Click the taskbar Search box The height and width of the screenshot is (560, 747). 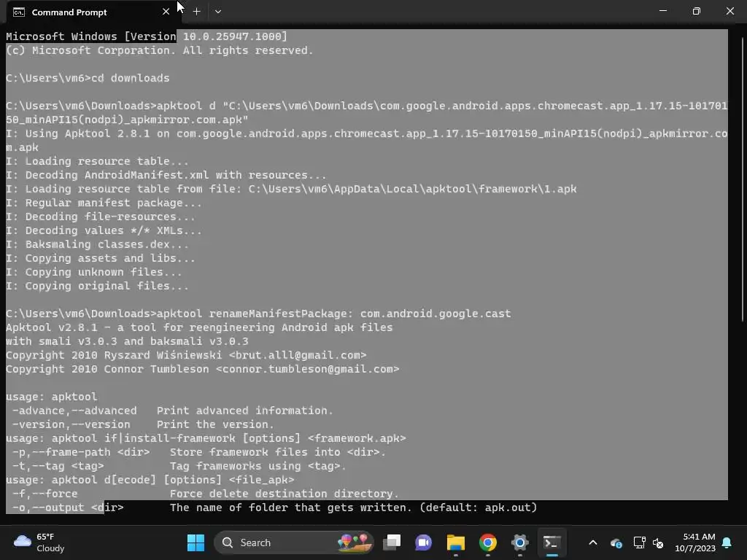(x=294, y=542)
